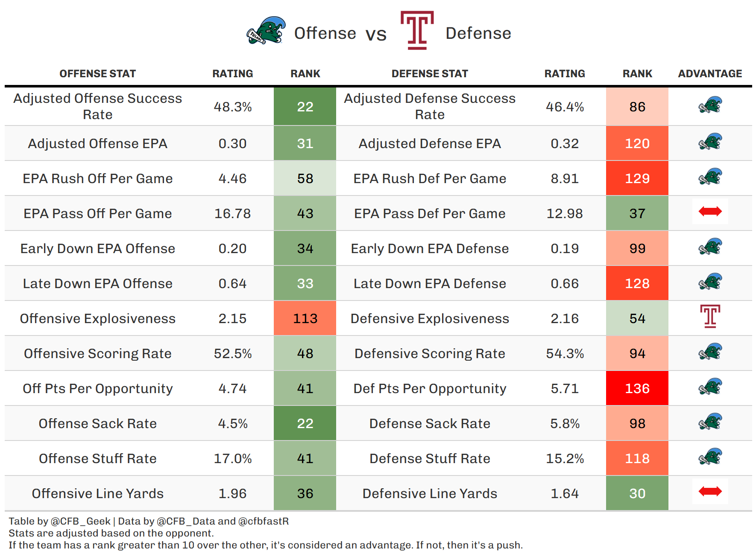Viewport: 756px width, 560px height.
Task: Click red push arrow in EPA Pass row
Action: click(710, 211)
